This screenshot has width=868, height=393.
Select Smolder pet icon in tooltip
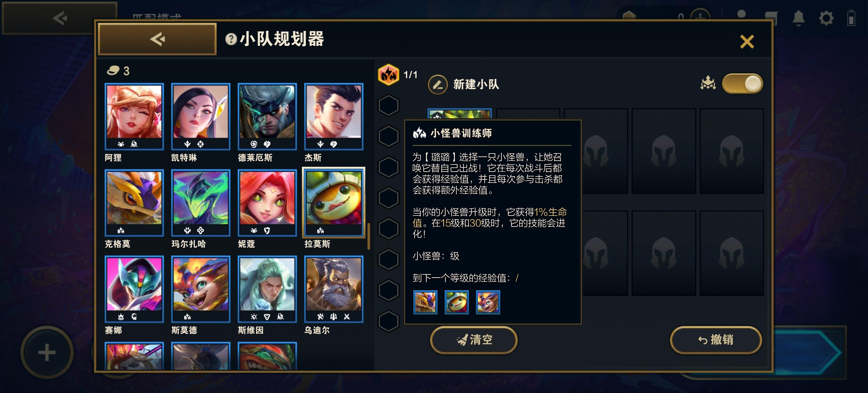click(x=488, y=302)
